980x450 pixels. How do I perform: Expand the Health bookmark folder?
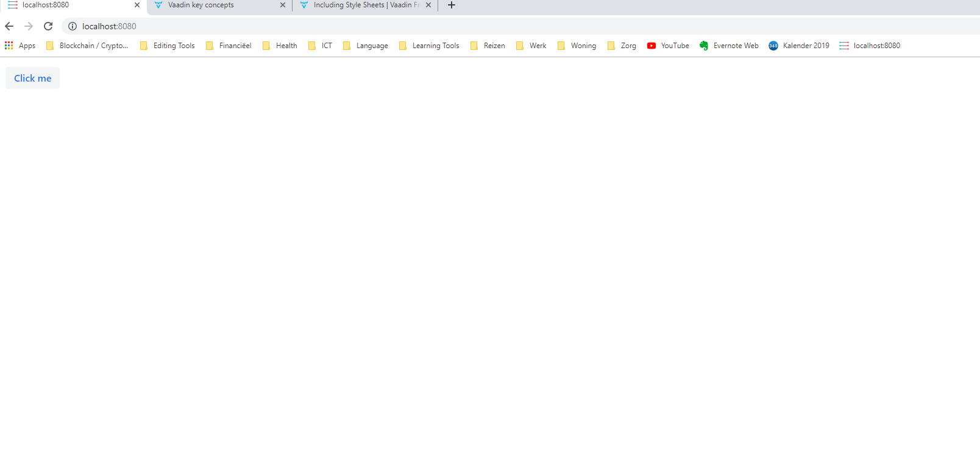click(x=280, y=46)
